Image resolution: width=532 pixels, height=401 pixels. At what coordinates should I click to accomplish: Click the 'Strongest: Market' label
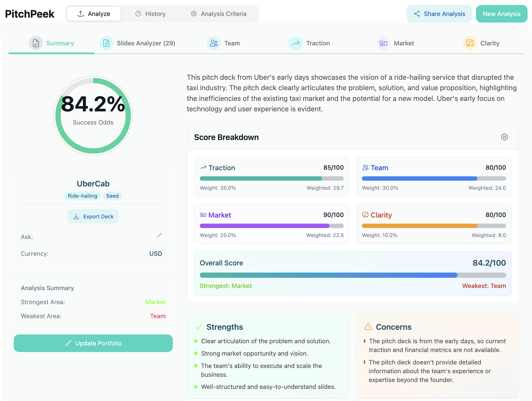coord(226,286)
